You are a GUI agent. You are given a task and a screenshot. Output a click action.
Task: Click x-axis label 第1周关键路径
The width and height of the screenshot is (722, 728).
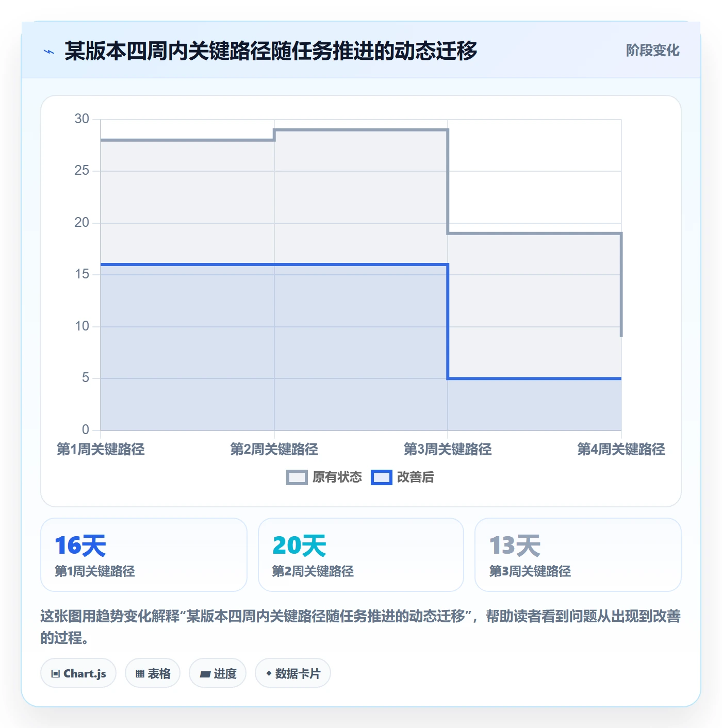(x=101, y=449)
